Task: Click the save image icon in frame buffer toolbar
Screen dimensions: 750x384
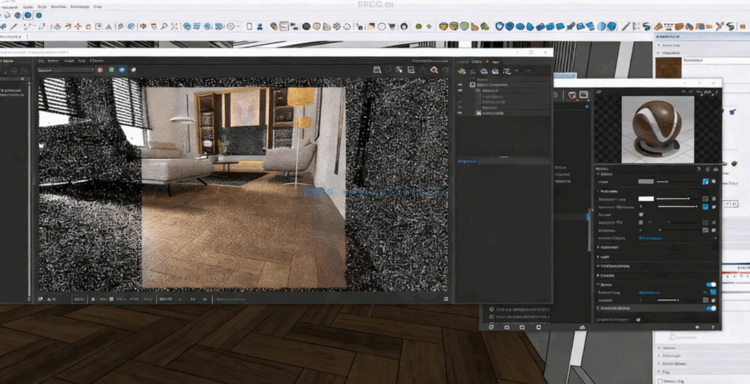Action: click(x=377, y=70)
